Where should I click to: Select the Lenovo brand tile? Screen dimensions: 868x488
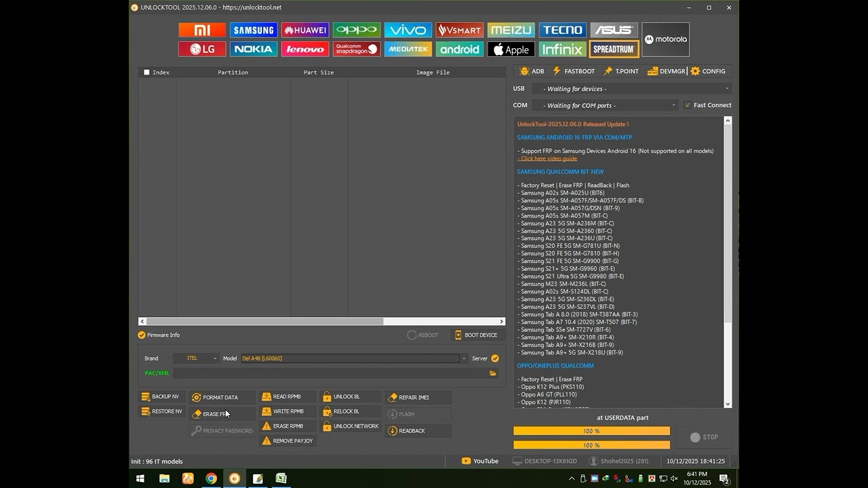coord(305,49)
